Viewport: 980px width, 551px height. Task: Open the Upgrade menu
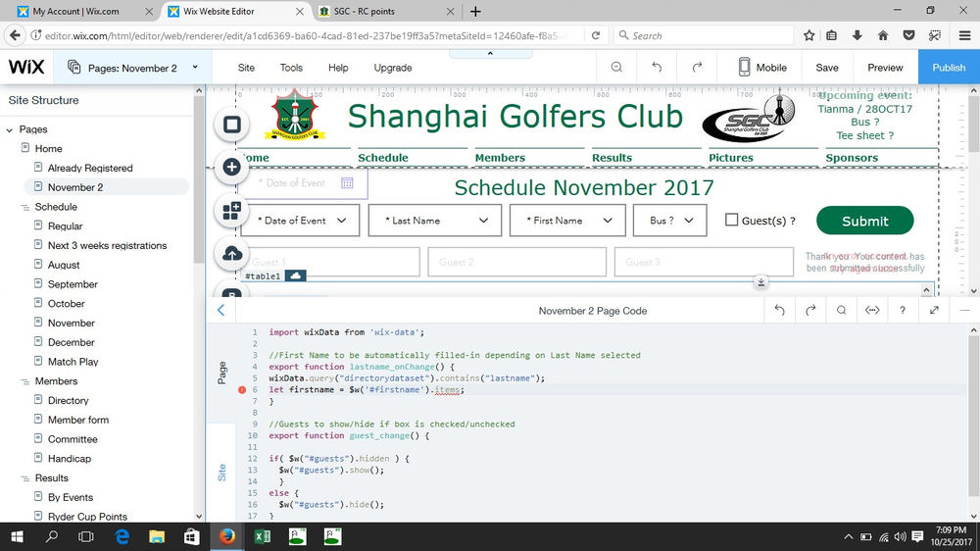coord(393,68)
